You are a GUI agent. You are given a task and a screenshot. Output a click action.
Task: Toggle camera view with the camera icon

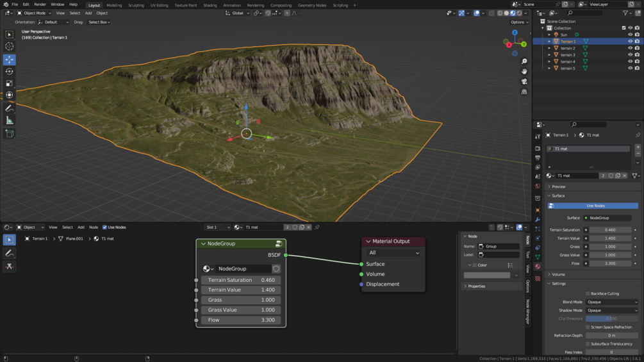524,81
